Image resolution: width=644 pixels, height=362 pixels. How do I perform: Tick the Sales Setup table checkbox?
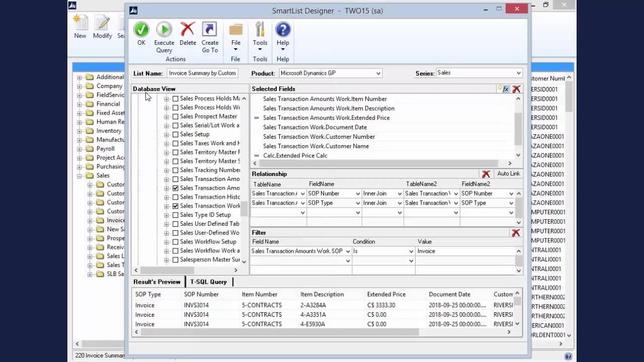(175, 135)
